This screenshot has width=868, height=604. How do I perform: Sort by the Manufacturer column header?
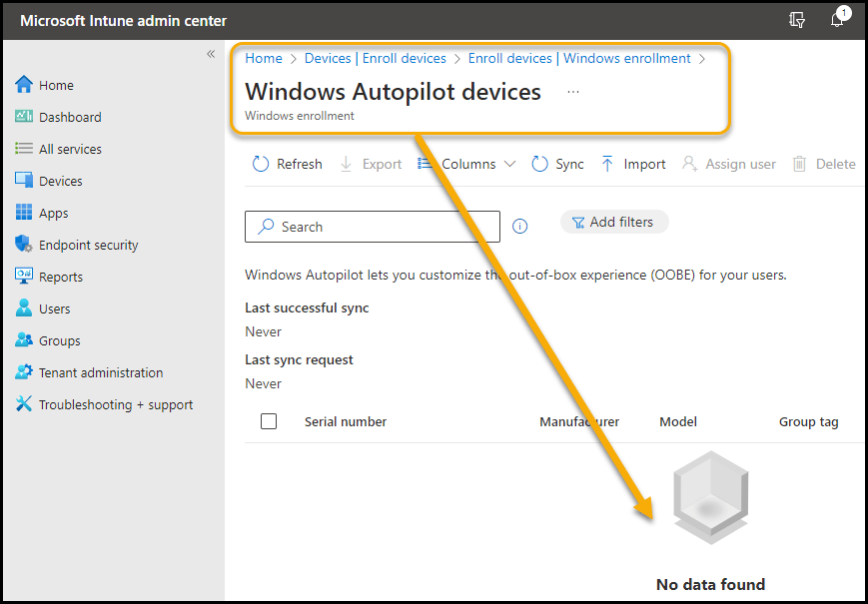tap(579, 421)
